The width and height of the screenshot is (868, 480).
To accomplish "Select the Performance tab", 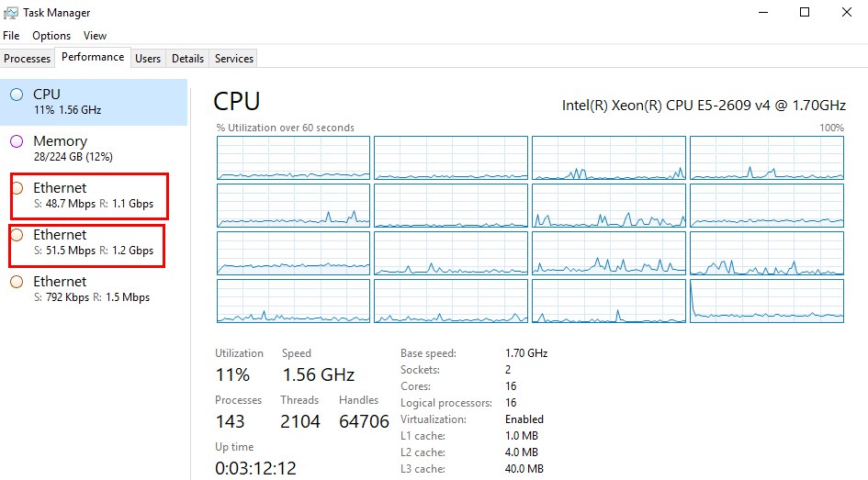I will click(x=93, y=58).
